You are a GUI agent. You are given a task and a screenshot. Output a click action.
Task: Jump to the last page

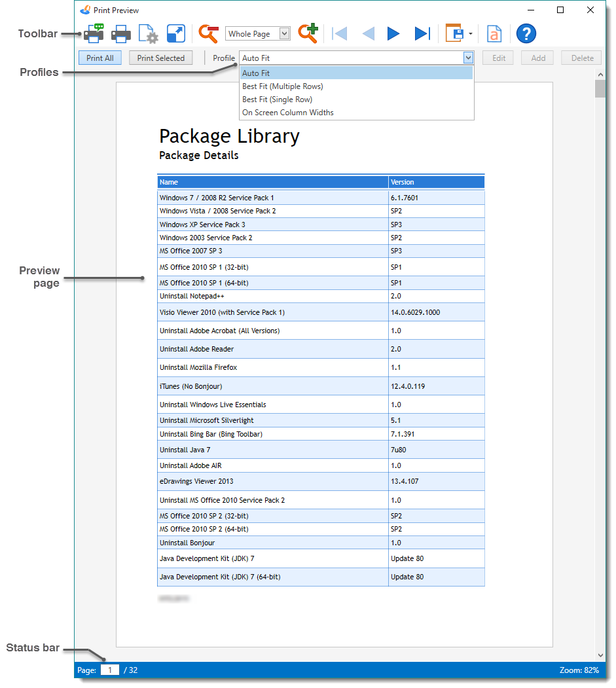(422, 34)
